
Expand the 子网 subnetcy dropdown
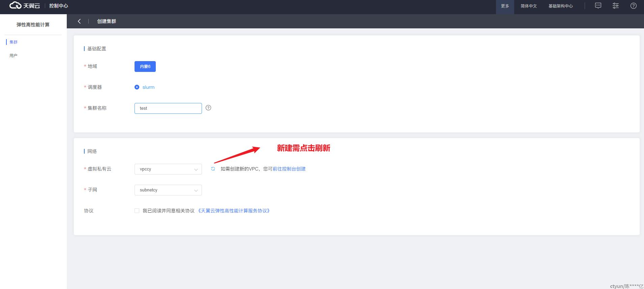[x=168, y=190]
